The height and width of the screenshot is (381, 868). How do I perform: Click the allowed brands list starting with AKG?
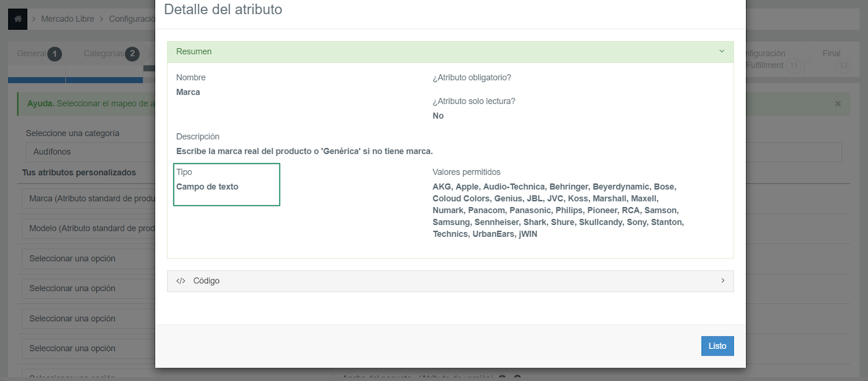pos(558,210)
